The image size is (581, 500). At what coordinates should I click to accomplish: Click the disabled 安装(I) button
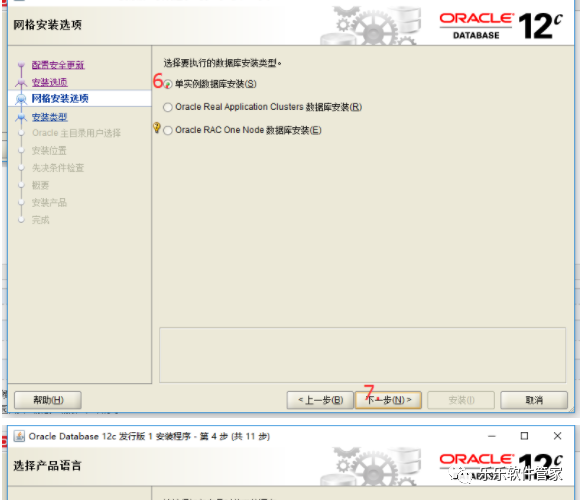[461, 400]
